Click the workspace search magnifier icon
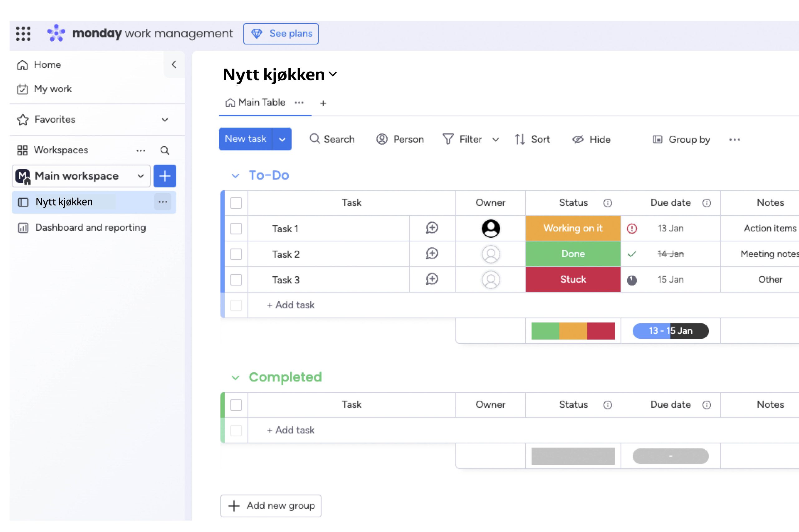Image resolution: width=799 pixels, height=532 pixels. click(165, 150)
